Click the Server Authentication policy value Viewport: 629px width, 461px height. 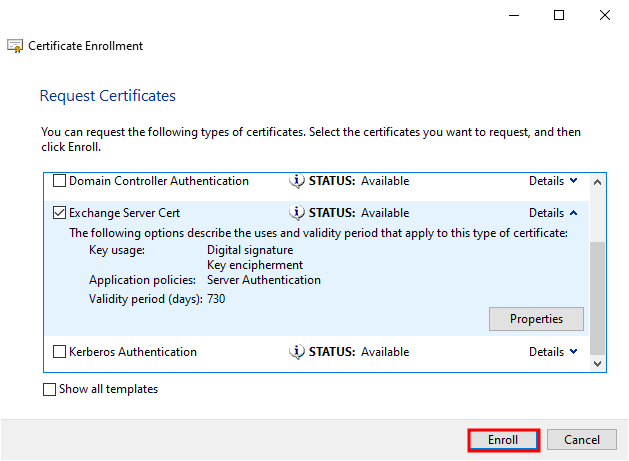(264, 280)
